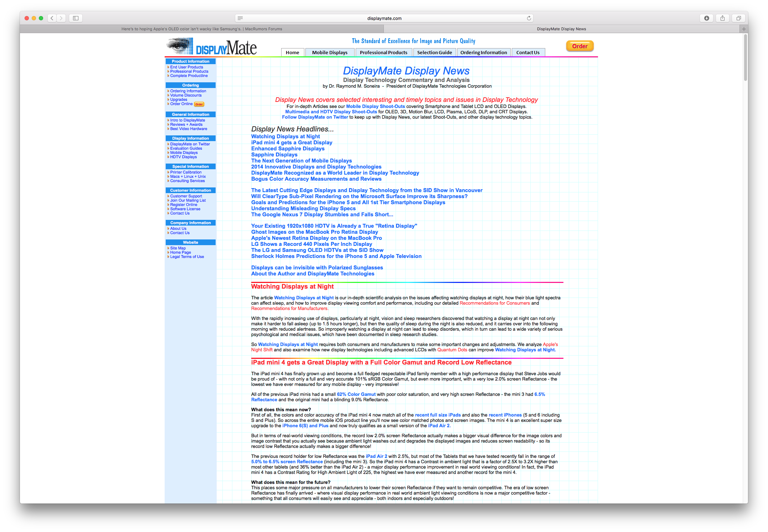The image size is (768, 532).
Task: Open Legal Terms of Use link
Action: 187,257
